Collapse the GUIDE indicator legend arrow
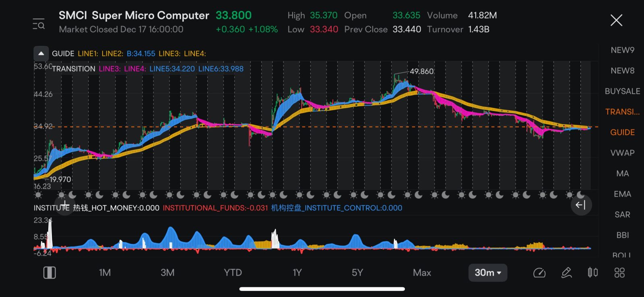This screenshot has height=297, width=644. 41,53
